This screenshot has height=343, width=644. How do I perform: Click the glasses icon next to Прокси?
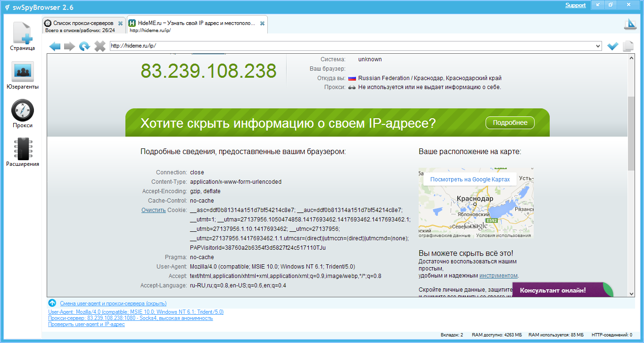click(352, 87)
